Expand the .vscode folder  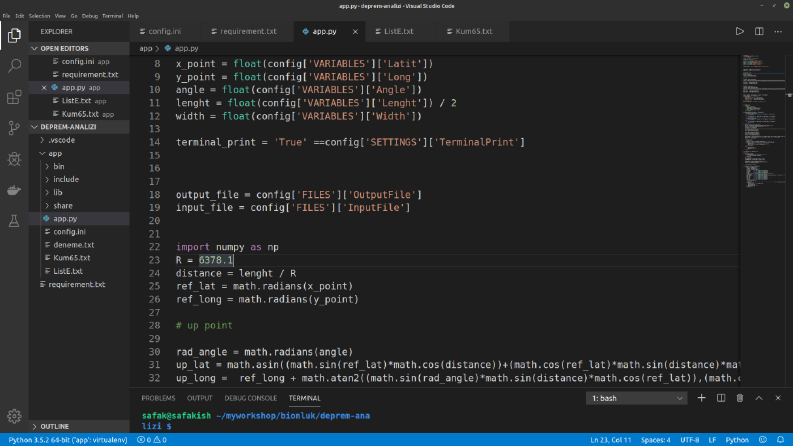(x=79, y=140)
